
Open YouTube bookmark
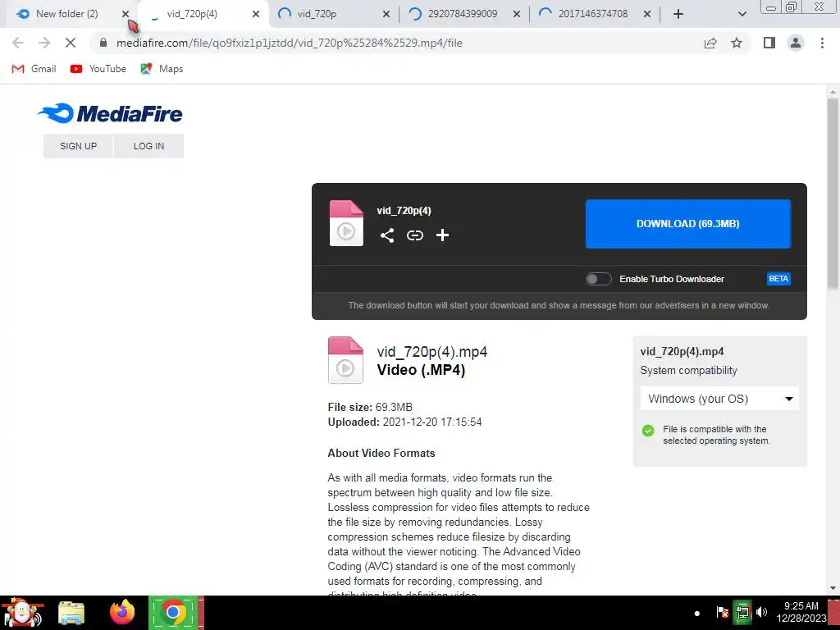coord(98,69)
